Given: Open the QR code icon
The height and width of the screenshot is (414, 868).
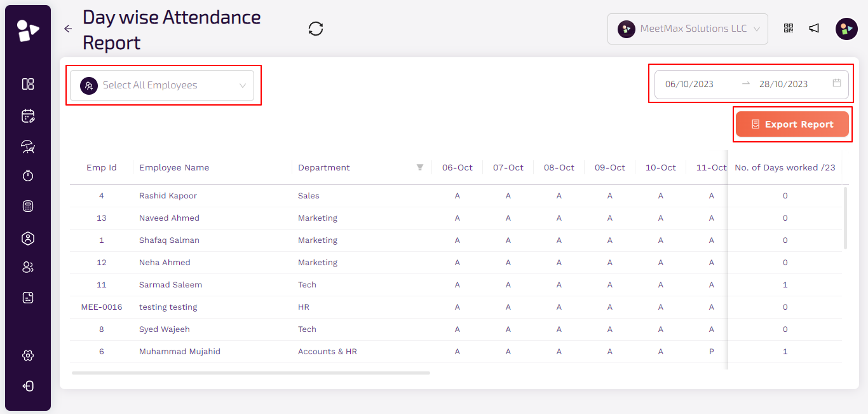Looking at the screenshot, I should pyautogui.click(x=789, y=28).
